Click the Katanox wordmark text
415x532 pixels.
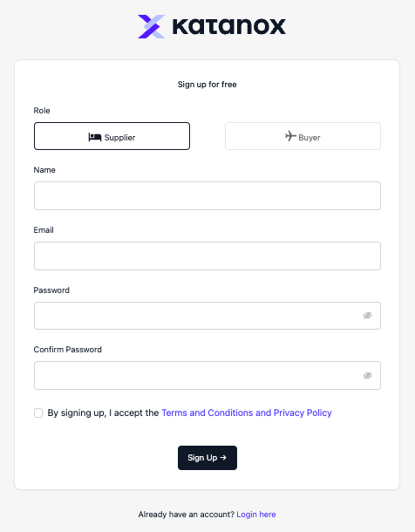point(229,27)
